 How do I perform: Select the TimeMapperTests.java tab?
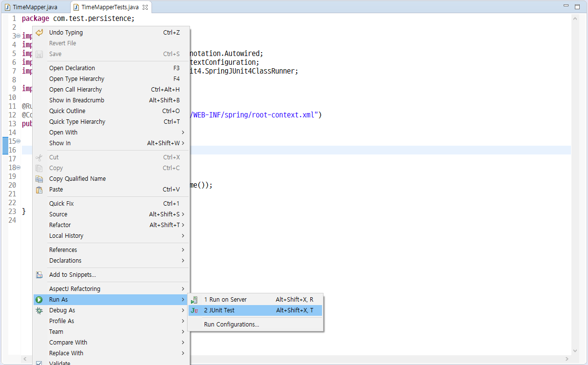click(110, 7)
